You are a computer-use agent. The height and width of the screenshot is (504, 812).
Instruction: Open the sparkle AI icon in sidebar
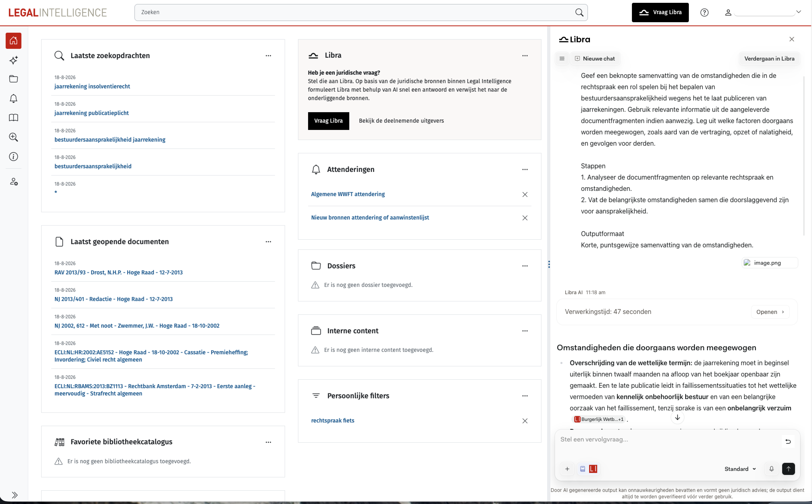(x=13, y=60)
